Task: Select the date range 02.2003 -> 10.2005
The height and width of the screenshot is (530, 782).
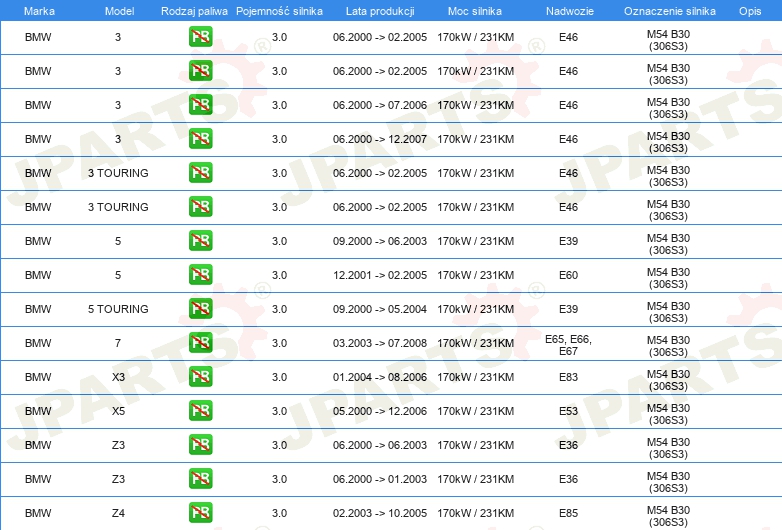Action: [380, 513]
